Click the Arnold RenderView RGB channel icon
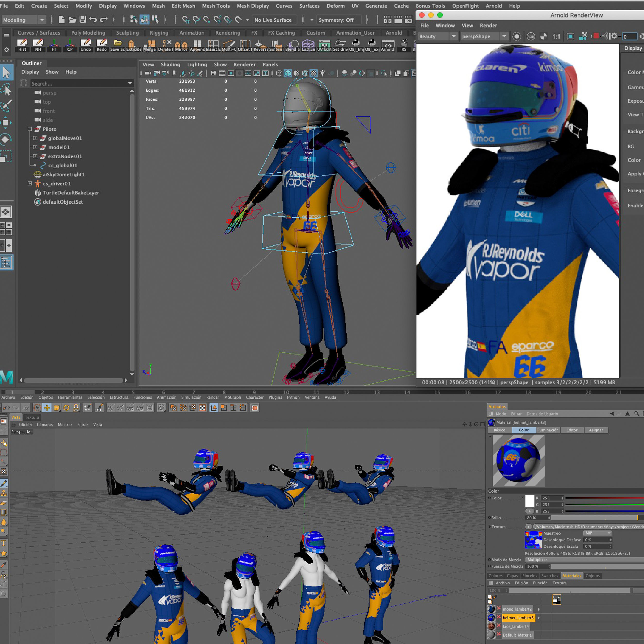 (x=531, y=36)
